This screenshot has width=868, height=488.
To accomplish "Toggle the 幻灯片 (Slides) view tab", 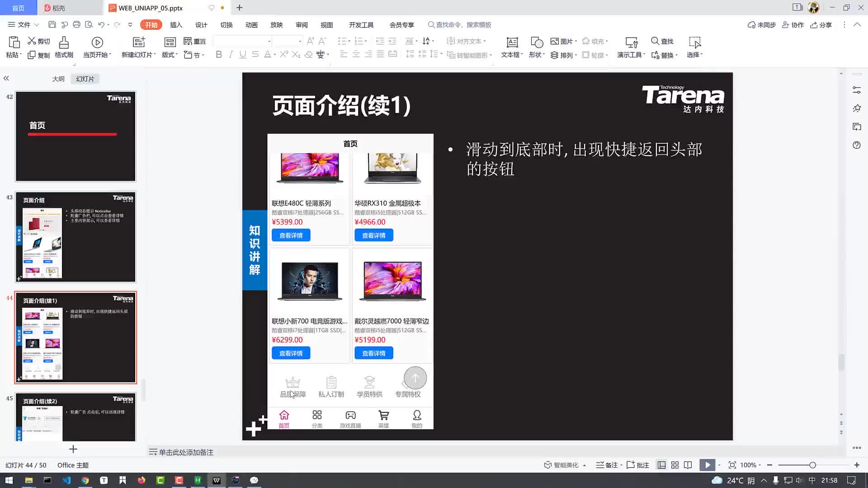I will tap(85, 78).
